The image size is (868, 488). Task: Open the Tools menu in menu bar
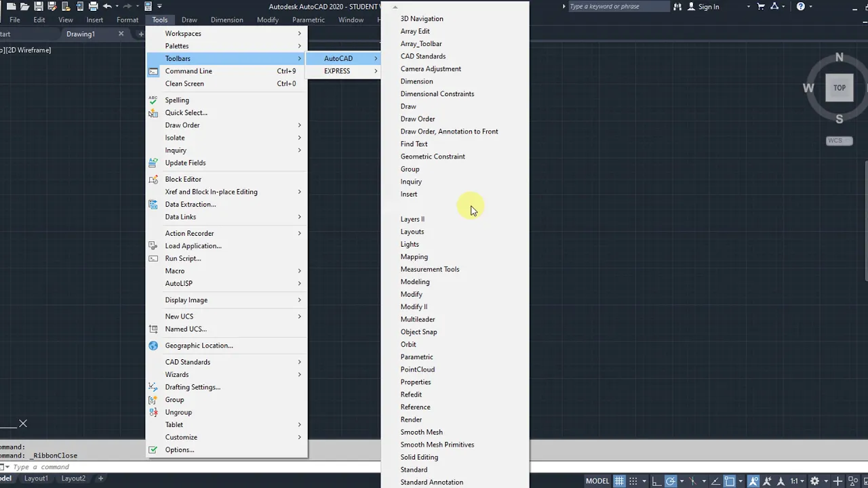tap(160, 20)
